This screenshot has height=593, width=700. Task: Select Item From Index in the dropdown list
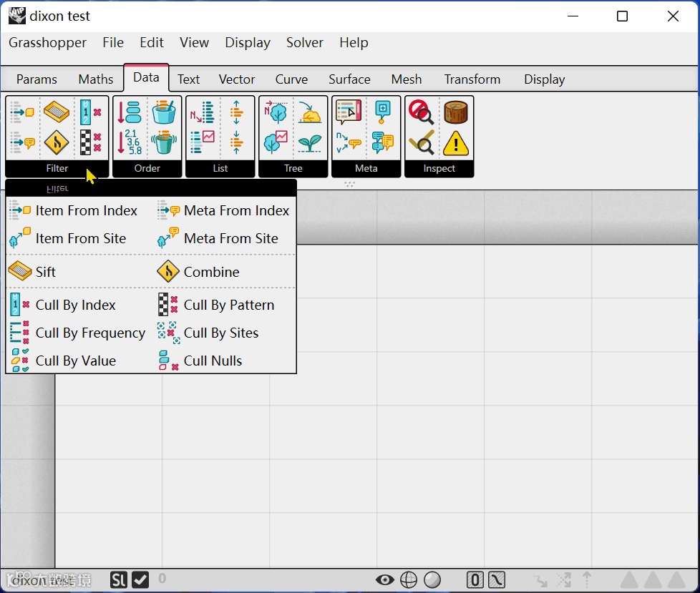coord(74,210)
